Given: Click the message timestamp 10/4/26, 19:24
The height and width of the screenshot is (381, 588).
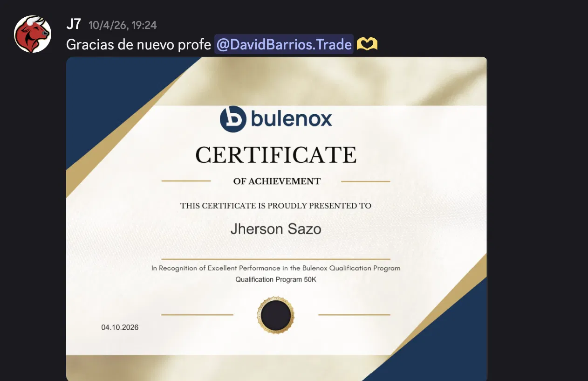Looking at the screenshot, I should [123, 25].
